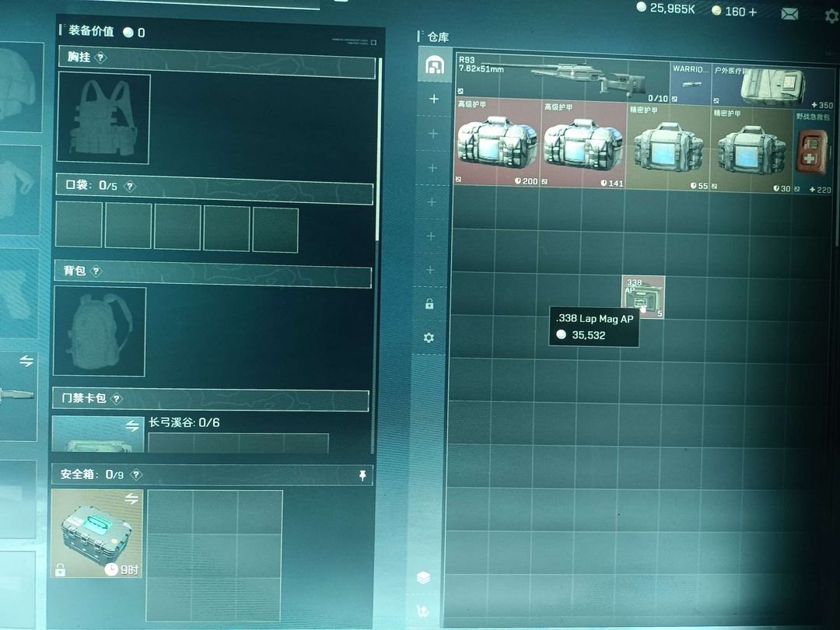Select the 户外医疗箱 medical kit +350
Viewport: 840px width, 630px height.
click(773, 87)
